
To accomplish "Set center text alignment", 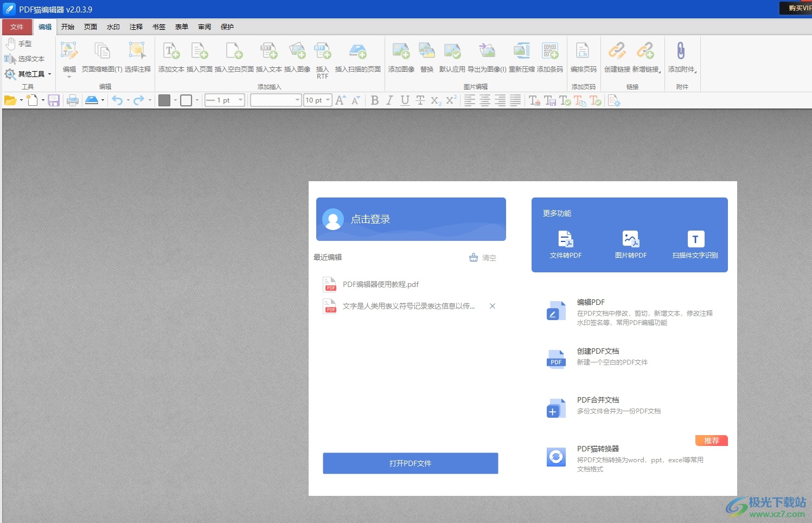I will click(x=485, y=100).
